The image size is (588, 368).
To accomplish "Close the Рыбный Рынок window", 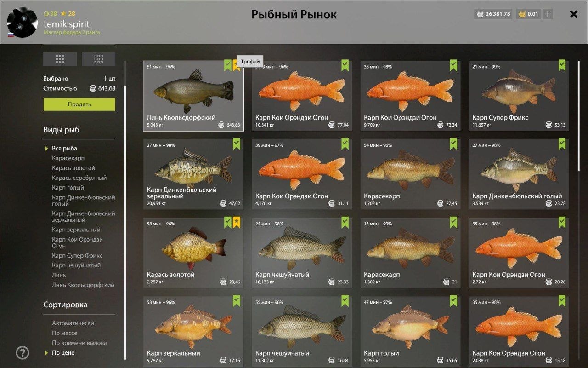I will [574, 14].
